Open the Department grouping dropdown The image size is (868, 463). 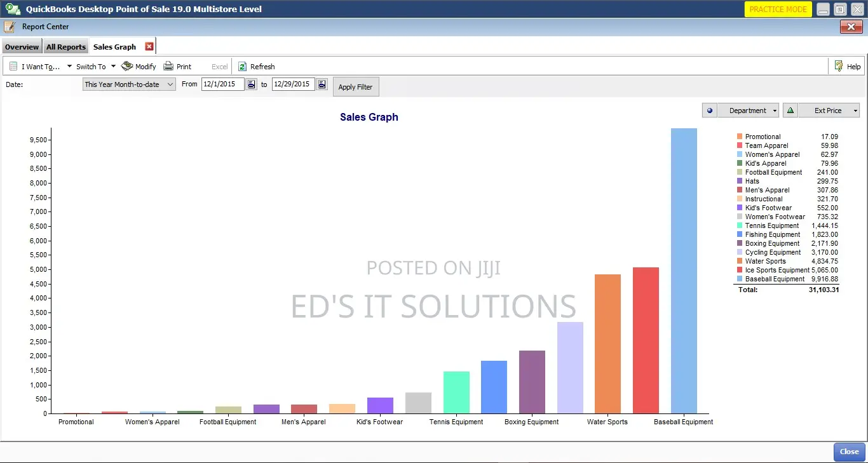pos(749,111)
